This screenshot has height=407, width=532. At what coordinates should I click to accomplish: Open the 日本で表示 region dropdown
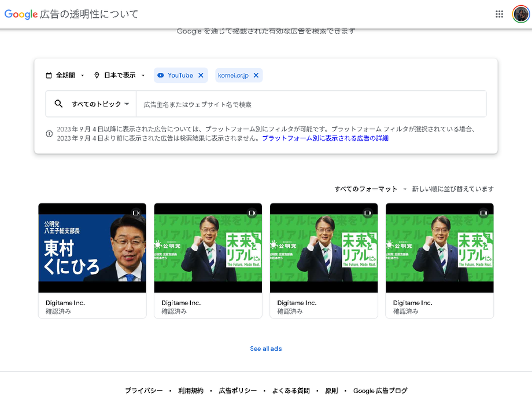(x=120, y=75)
